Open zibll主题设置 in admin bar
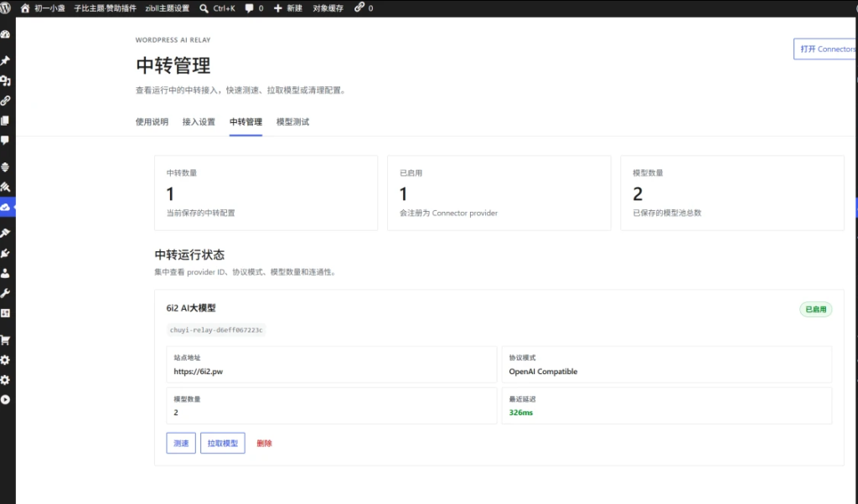Image resolution: width=858 pixels, height=504 pixels. click(167, 8)
